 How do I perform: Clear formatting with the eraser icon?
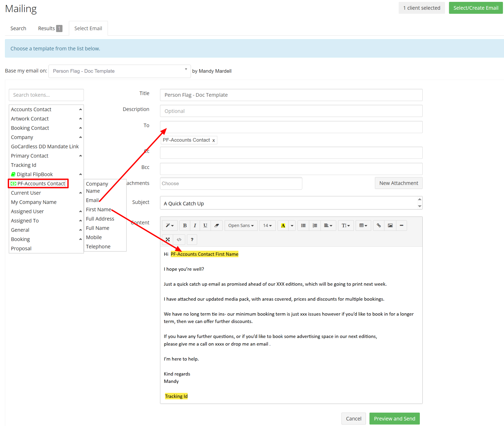pos(217,225)
